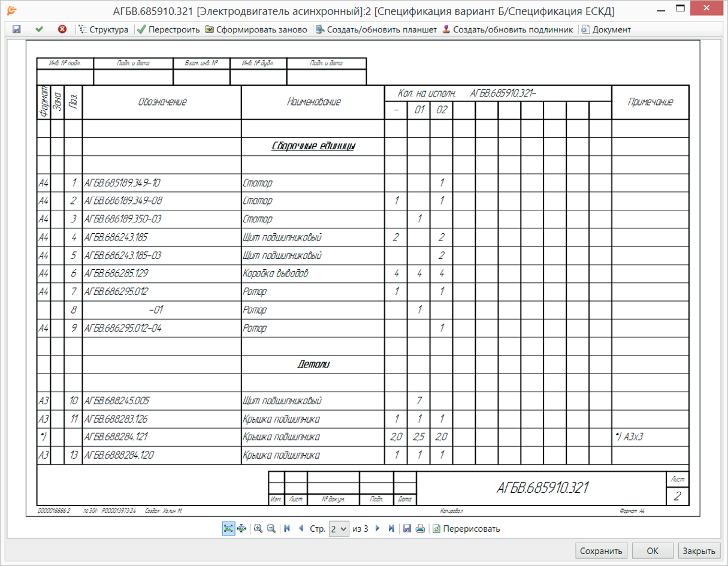Image resolution: width=728 pixels, height=566 pixels.
Task: Click the Сборочные единицы section heading
Action: (313, 146)
